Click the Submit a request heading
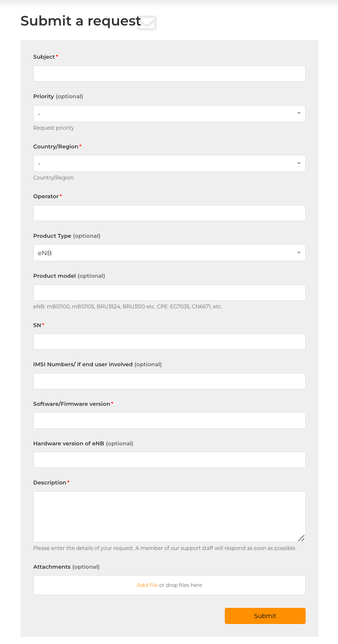 (x=81, y=21)
